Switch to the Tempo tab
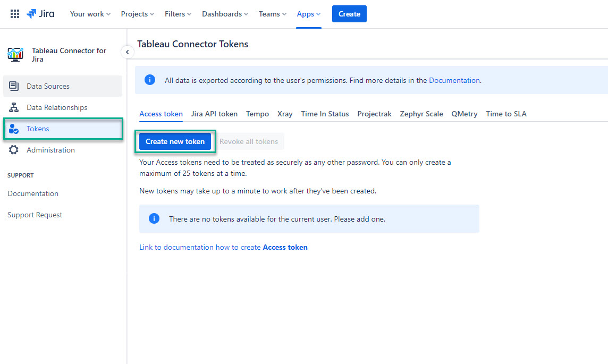 click(257, 114)
